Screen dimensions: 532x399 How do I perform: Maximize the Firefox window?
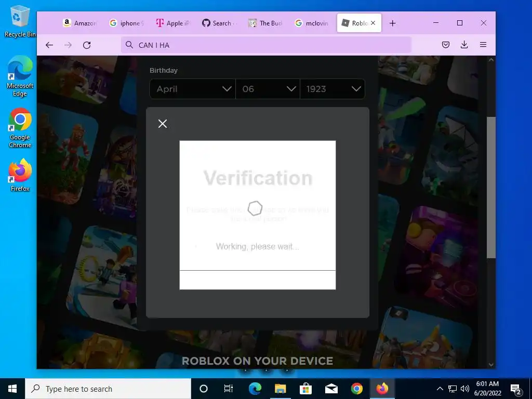click(x=460, y=23)
